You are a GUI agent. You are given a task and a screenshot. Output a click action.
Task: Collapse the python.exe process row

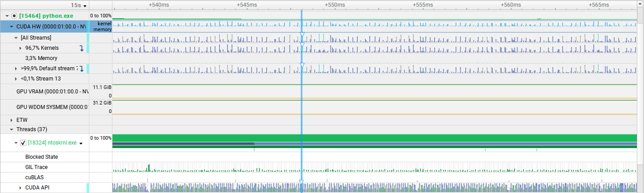7,16
